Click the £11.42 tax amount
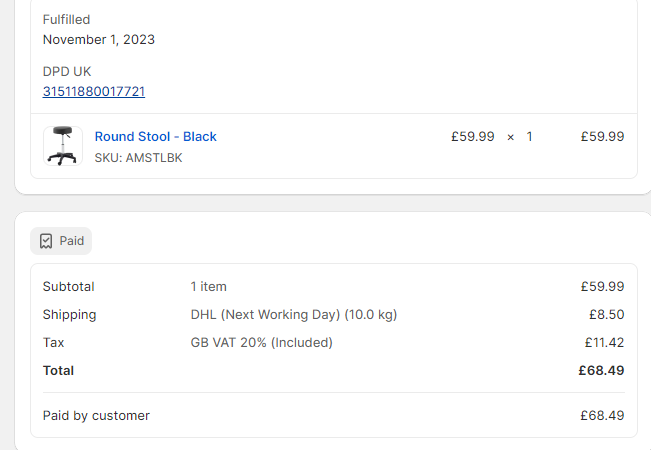Screen dimensions: 651x450 [604, 343]
